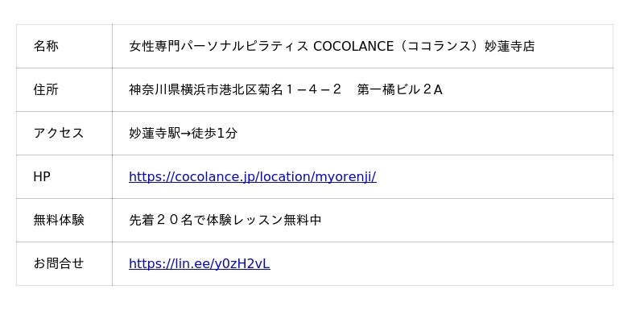Click the 女性専門パーソナルピラティス text

(x=218, y=46)
